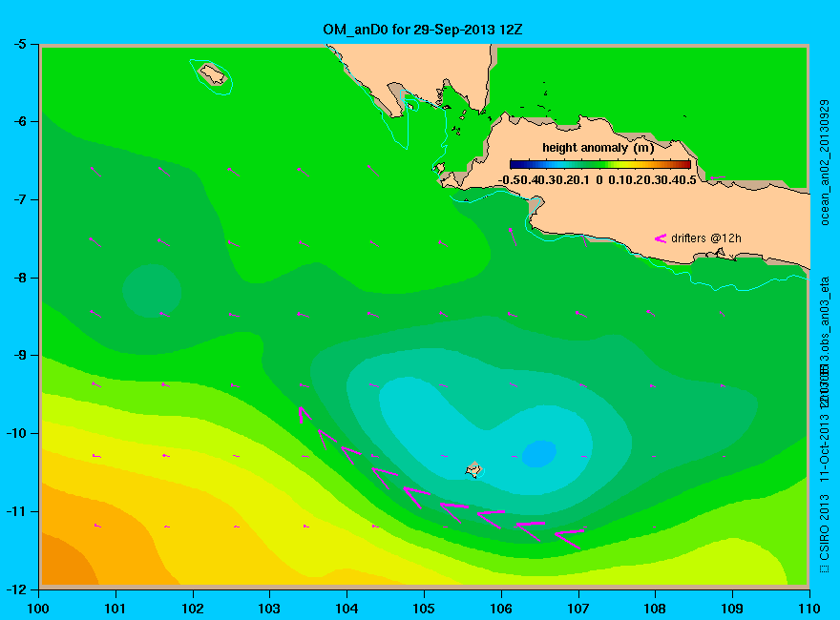Screen dimensions: 840x620
Task: Click the y-axis label '-10'
Action: 16,433
